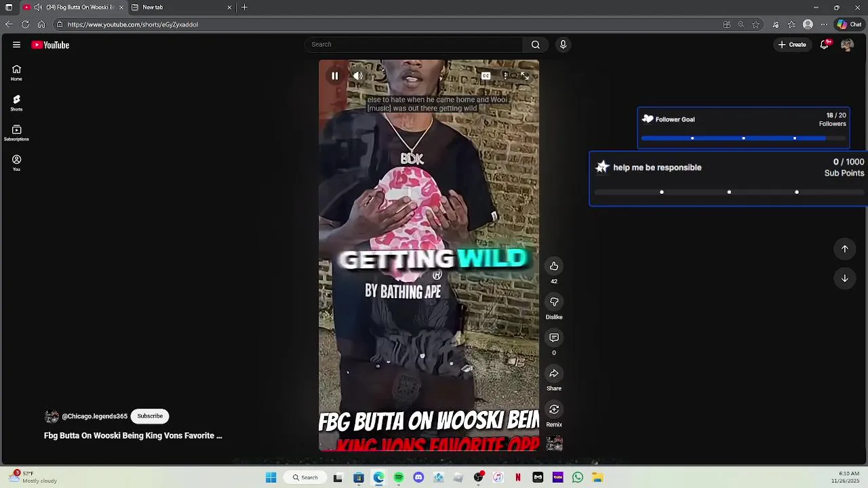Go to Home in YouTube sidebar
Viewport: 868px width, 488px height.
tap(16, 73)
